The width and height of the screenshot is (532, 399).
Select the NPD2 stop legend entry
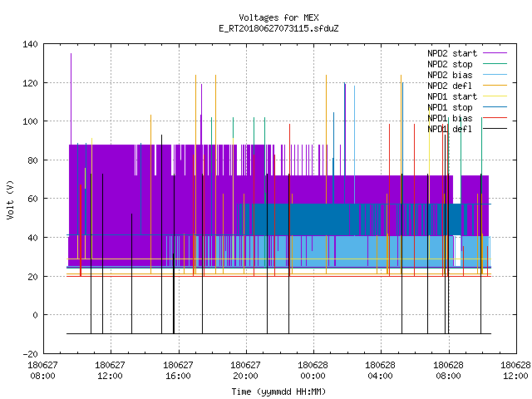[x=450, y=64]
